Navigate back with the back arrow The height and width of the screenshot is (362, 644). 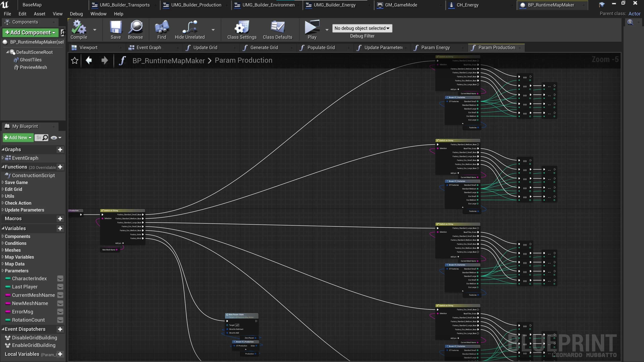click(89, 60)
